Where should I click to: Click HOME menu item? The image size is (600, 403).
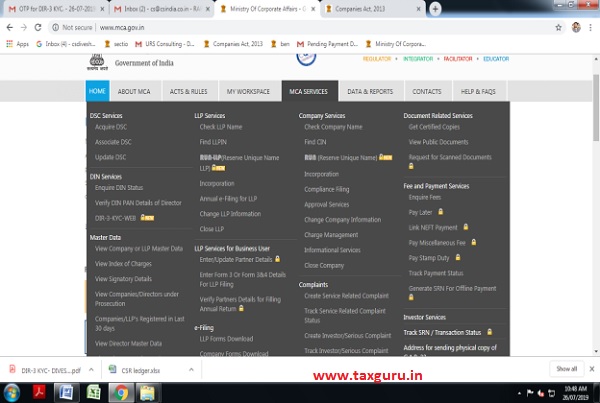pos(97,91)
